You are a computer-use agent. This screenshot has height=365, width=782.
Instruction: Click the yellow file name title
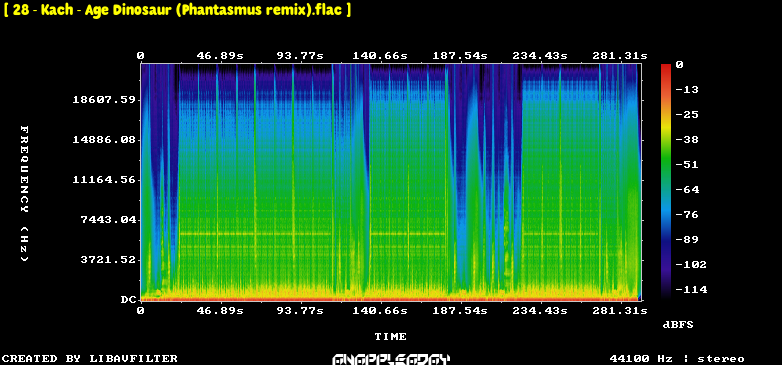click(177, 10)
